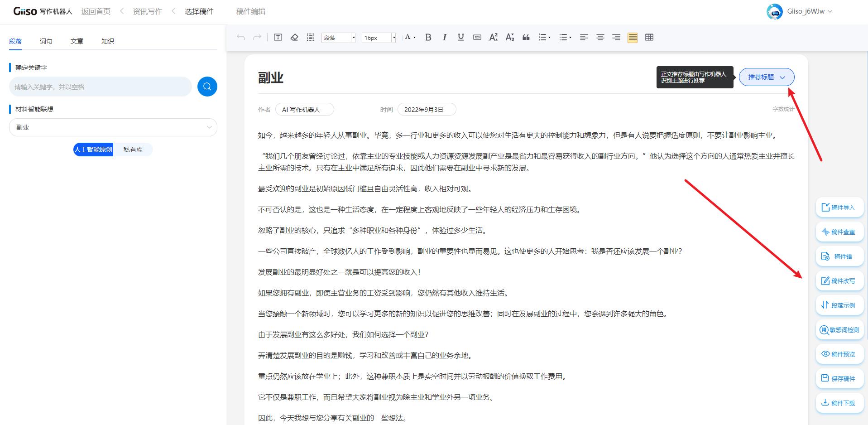The image size is (868, 425).
Task: Insert a blockquote
Action: tap(526, 37)
